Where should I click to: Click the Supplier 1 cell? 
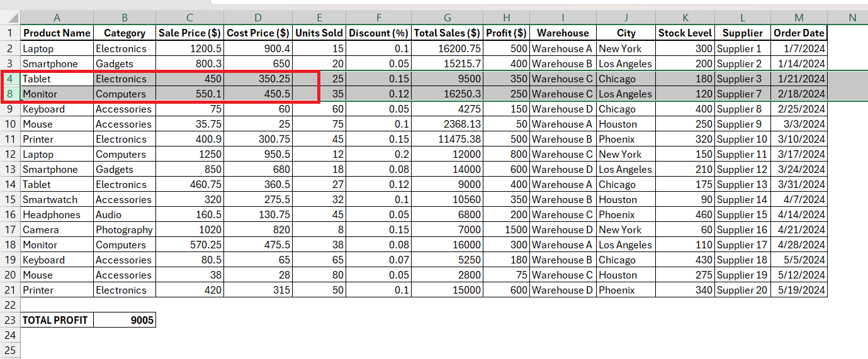743,48
